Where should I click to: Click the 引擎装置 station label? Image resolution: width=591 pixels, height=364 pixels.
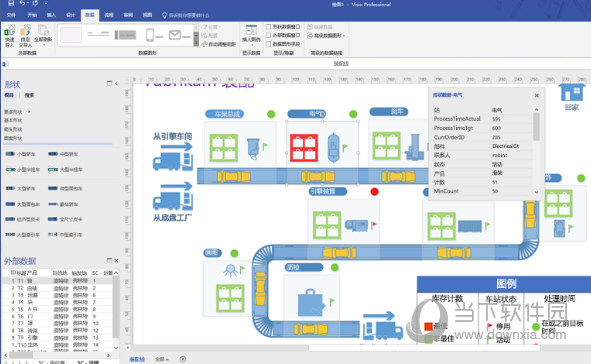click(x=328, y=191)
